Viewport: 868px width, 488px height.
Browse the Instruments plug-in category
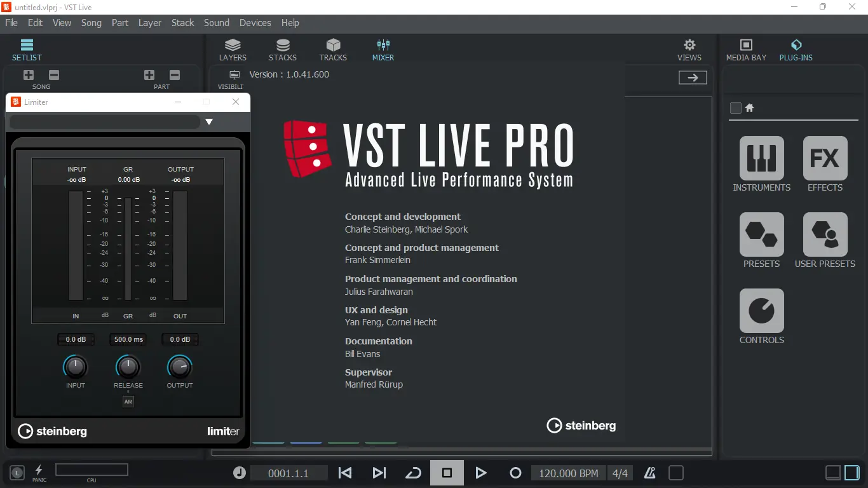pyautogui.click(x=762, y=164)
